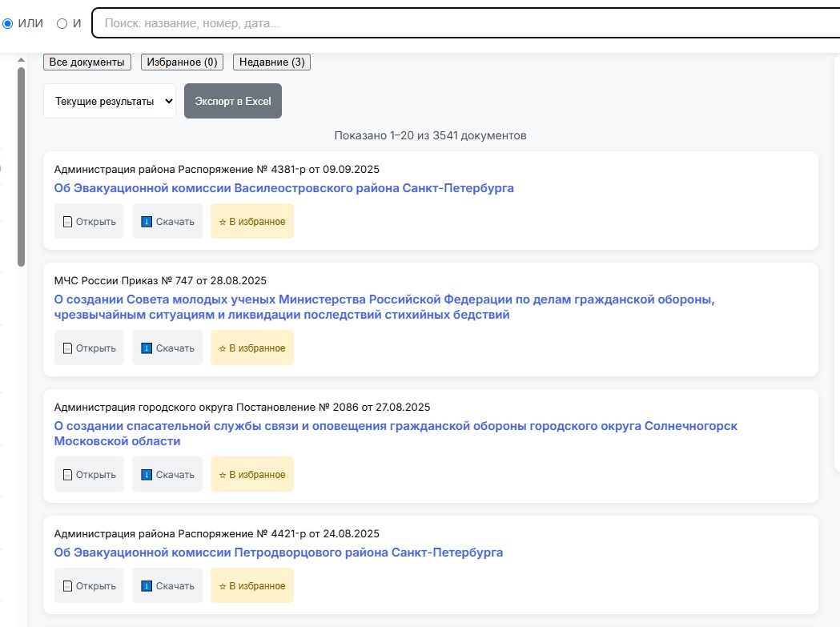Click download icon for МЧС России Приказ 747
The width and height of the screenshot is (840, 627).
pos(147,348)
